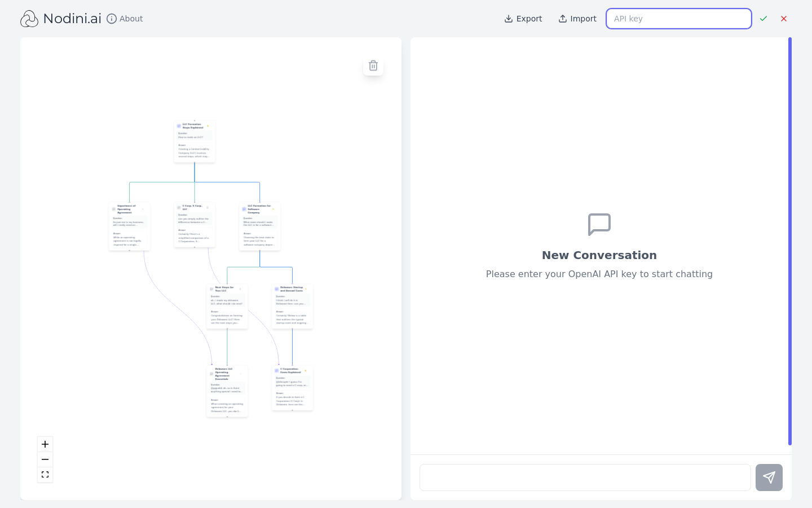Click chat icon on 'Next Steps for Your LLC' node
Screen dimensions: 812x508
pos(211,289)
